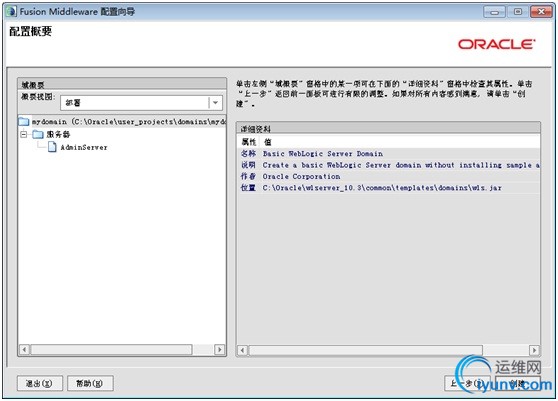Click the 'Create a basic WebLogic Server' description
558x401 pixels.
tap(401, 165)
